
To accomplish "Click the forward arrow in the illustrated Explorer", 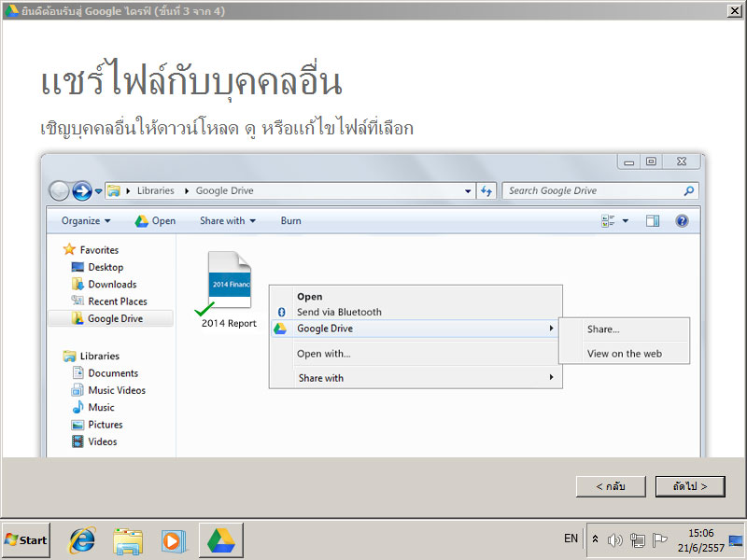I will [x=82, y=191].
